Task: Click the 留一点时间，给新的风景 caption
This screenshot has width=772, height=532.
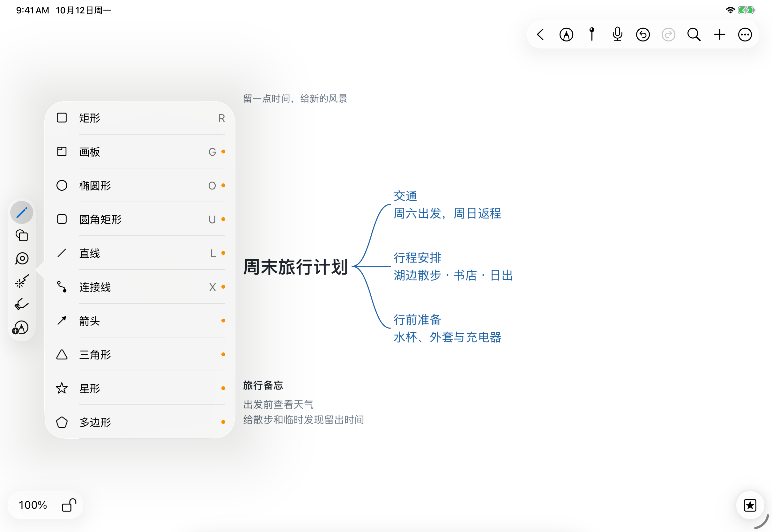Action: 295,98
